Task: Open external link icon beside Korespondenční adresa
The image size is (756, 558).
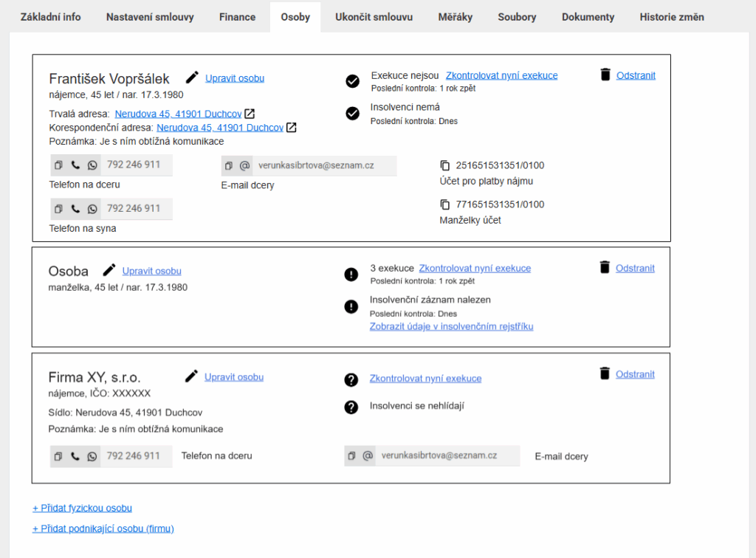Action: pos(292,128)
